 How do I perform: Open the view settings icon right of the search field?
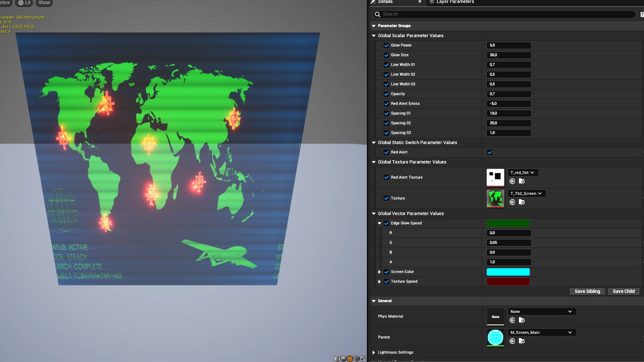[642, 14]
